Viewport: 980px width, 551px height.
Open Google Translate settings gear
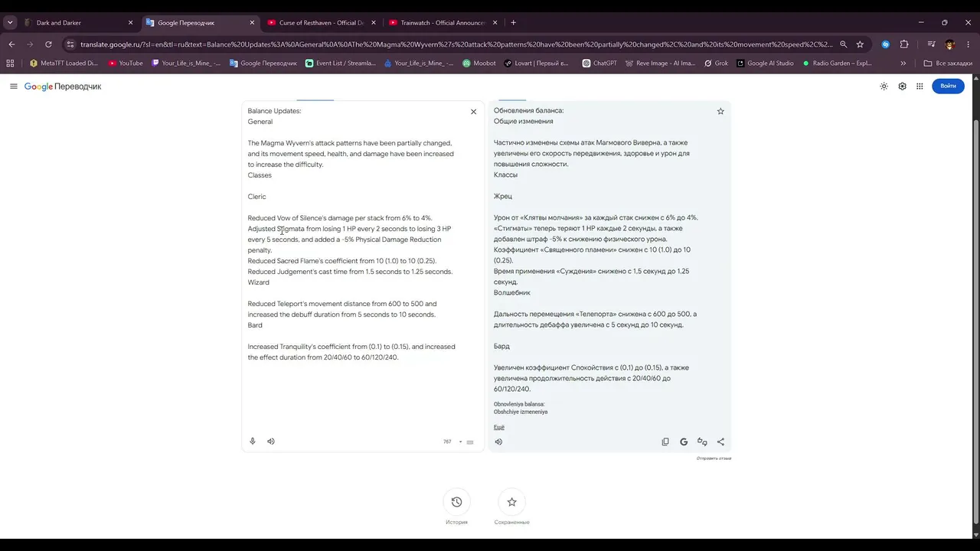902,86
